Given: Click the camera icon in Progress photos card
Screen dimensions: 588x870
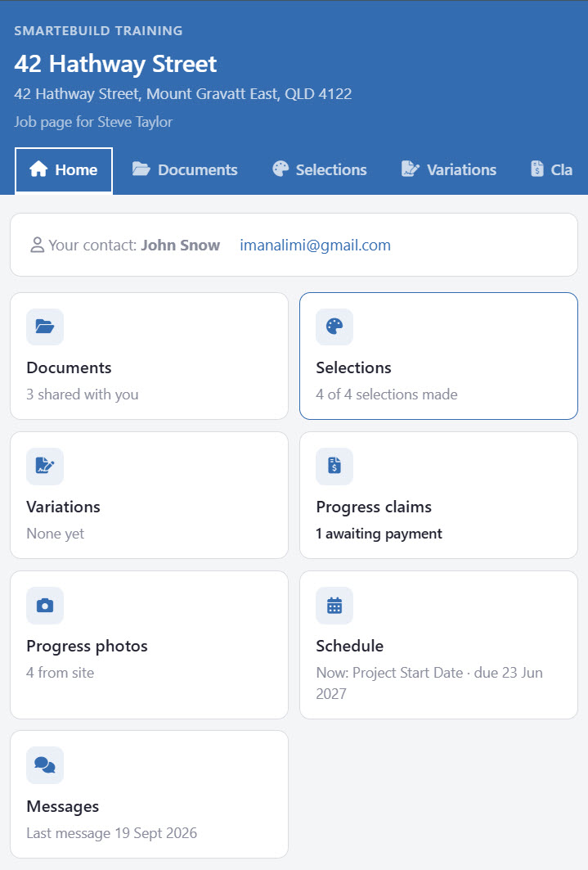Looking at the screenshot, I should pos(45,605).
